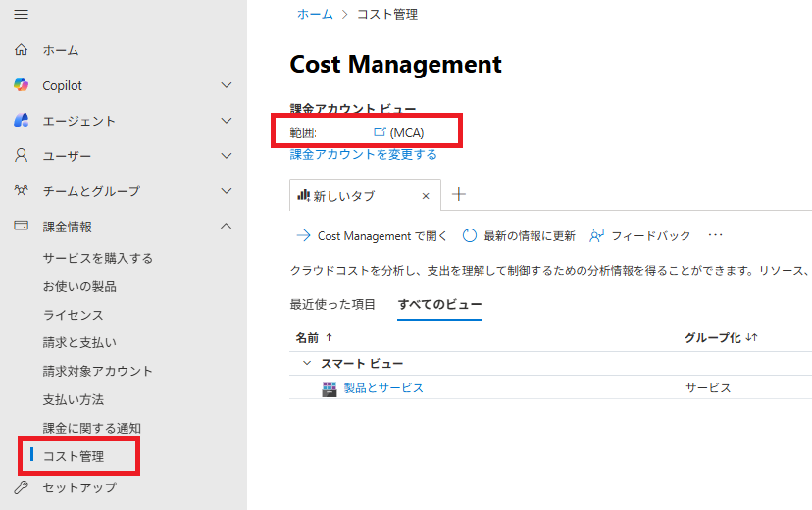
Task: Click the ユーザー person icon
Action: click(21, 156)
